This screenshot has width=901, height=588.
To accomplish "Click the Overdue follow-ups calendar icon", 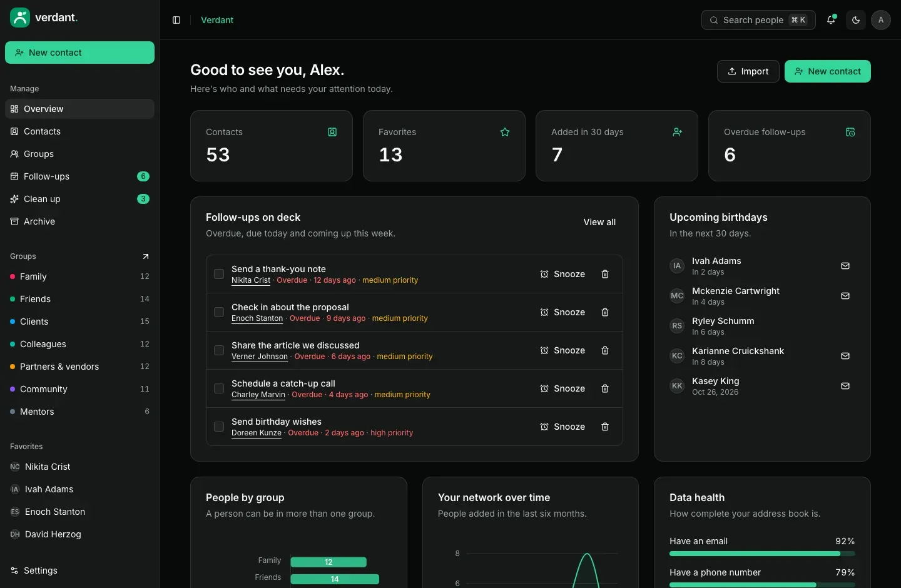I will tap(850, 132).
